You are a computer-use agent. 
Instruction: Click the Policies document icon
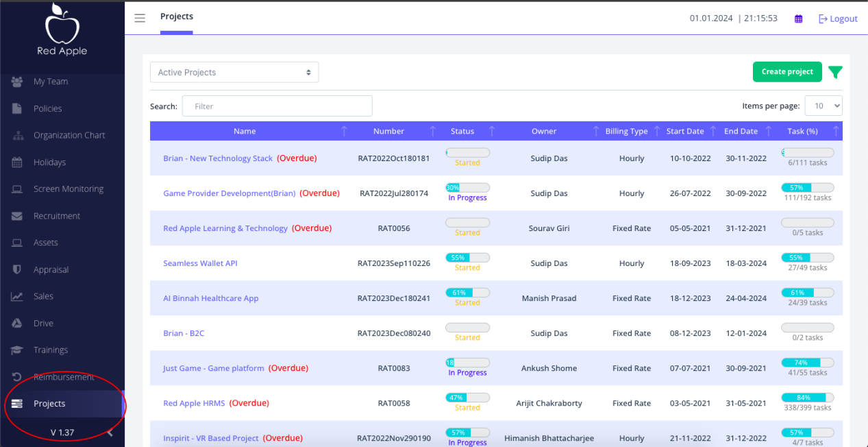(x=17, y=108)
